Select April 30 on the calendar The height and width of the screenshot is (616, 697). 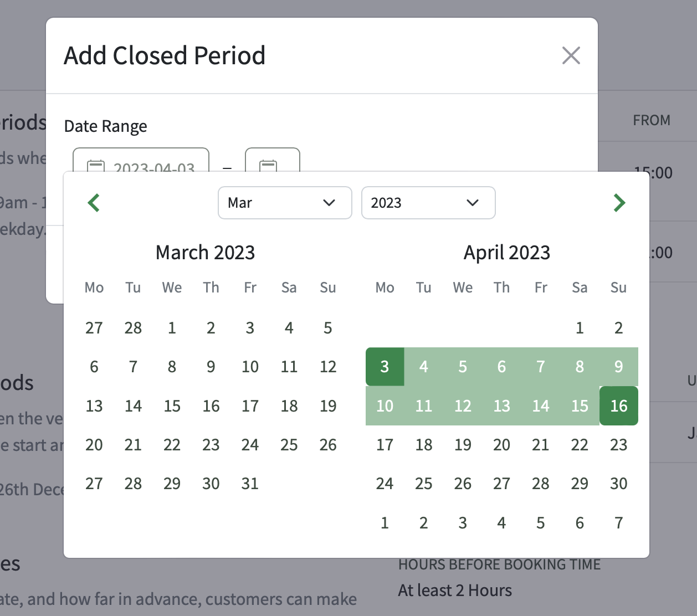coord(618,484)
